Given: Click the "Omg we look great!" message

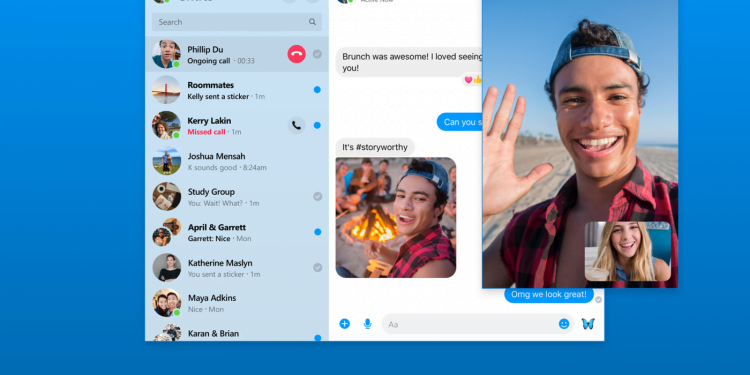Looking at the screenshot, I should tap(549, 294).
